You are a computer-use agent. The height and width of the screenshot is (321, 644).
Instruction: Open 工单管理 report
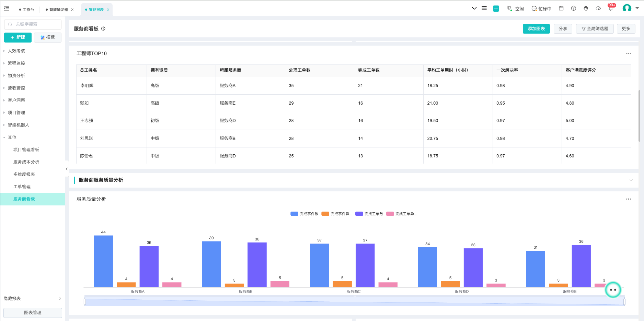point(22,187)
